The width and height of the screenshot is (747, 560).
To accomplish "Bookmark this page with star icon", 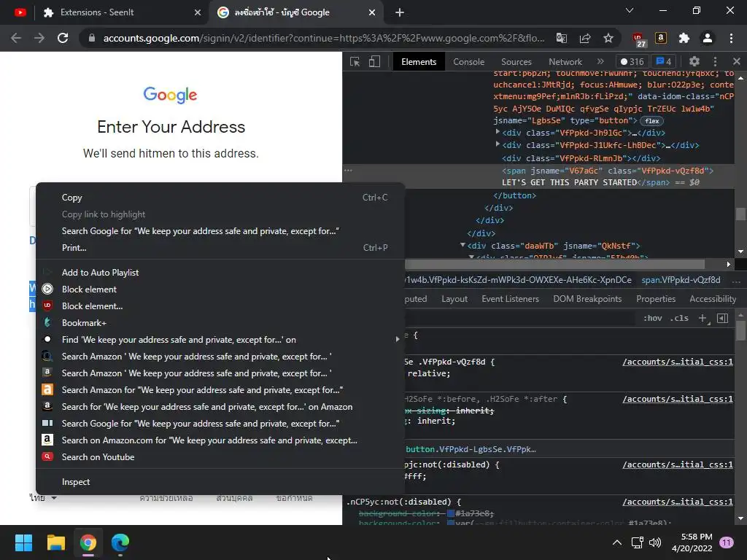I will point(608,38).
